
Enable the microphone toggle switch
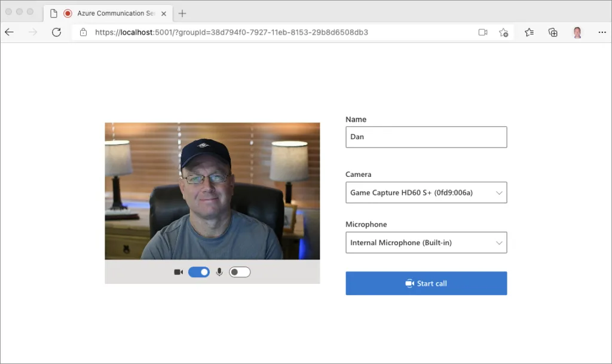click(x=239, y=272)
